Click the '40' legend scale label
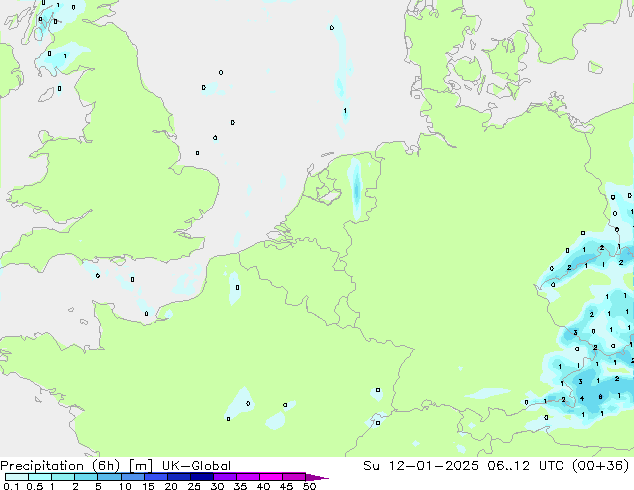The image size is (634, 490). tap(263, 486)
